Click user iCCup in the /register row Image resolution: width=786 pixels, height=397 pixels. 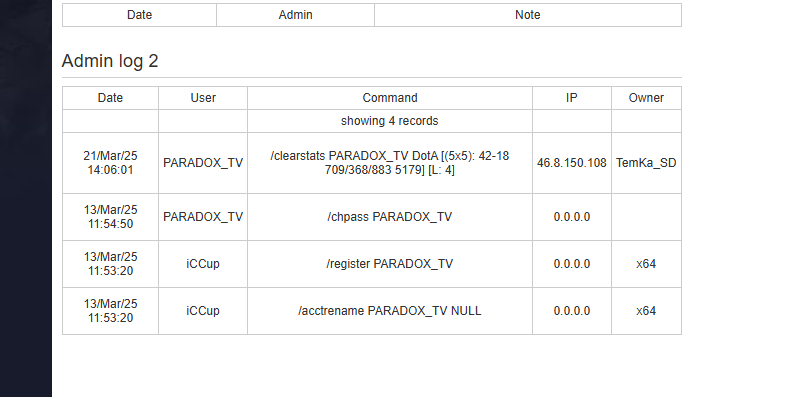click(203, 264)
